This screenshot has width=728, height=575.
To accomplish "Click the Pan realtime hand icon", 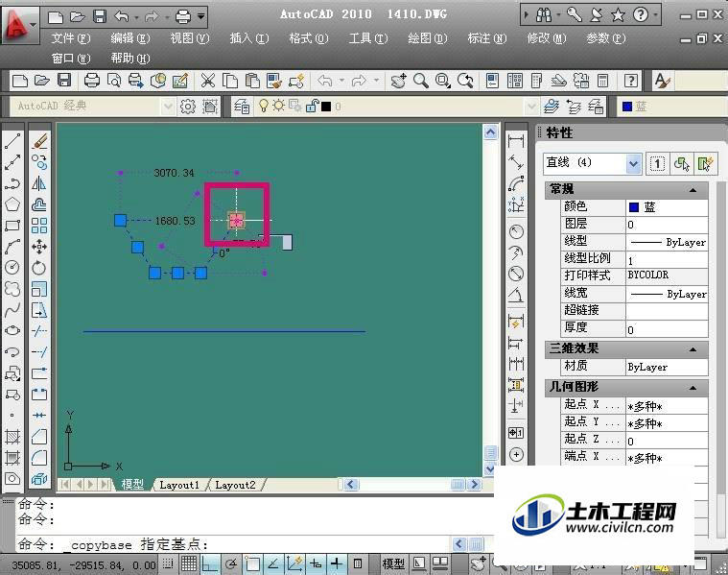I will [398, 81].
